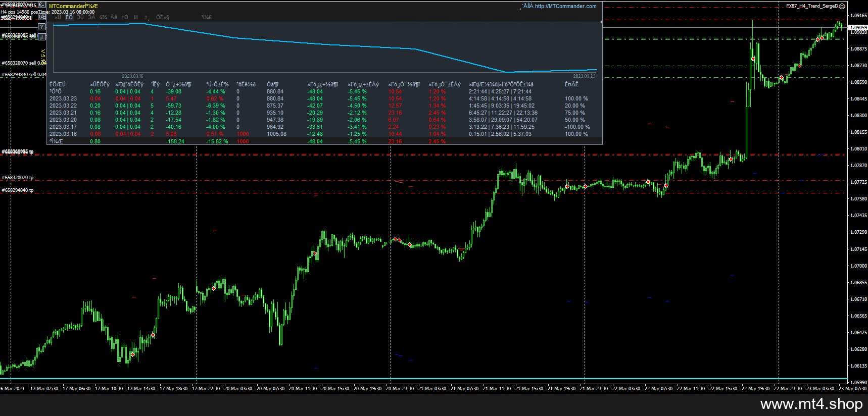Open the ÔÂ tab in the statistics panel
This screenshot has width=868, height=416.
pos(91,17)
